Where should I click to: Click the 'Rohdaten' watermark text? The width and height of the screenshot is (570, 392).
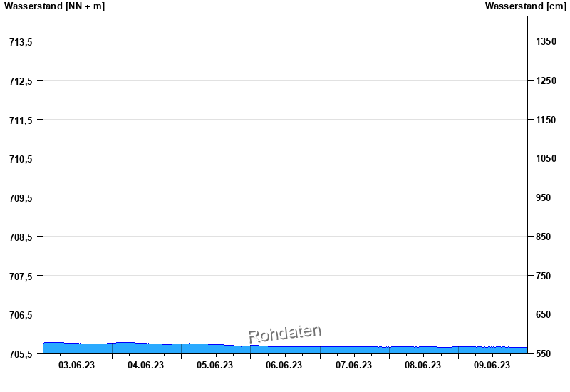[285, 333]
